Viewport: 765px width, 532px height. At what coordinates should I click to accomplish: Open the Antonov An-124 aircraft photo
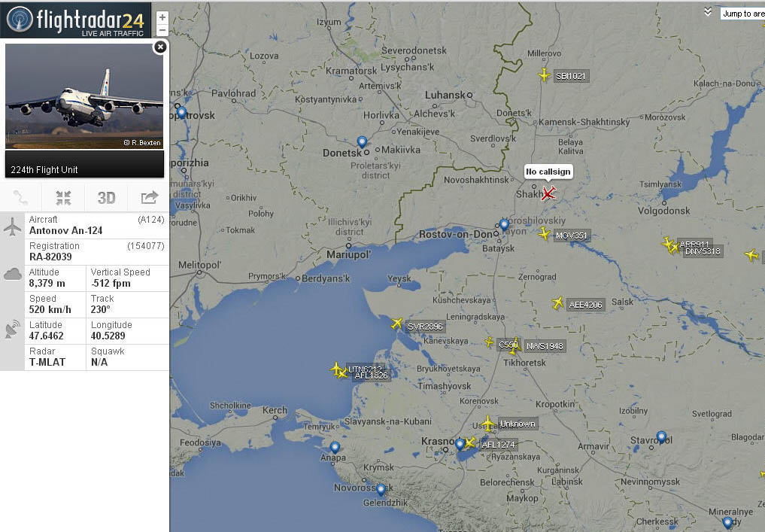[x=84, y=96]
